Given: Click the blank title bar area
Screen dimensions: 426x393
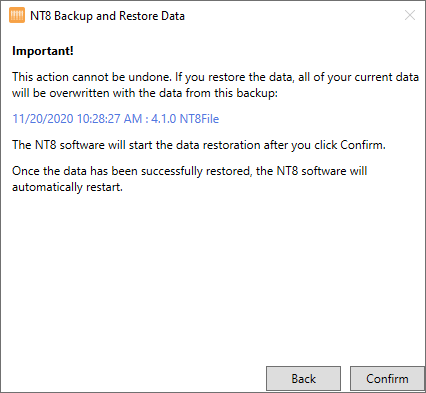Looking at the screenshot, I should pos(293,16).
